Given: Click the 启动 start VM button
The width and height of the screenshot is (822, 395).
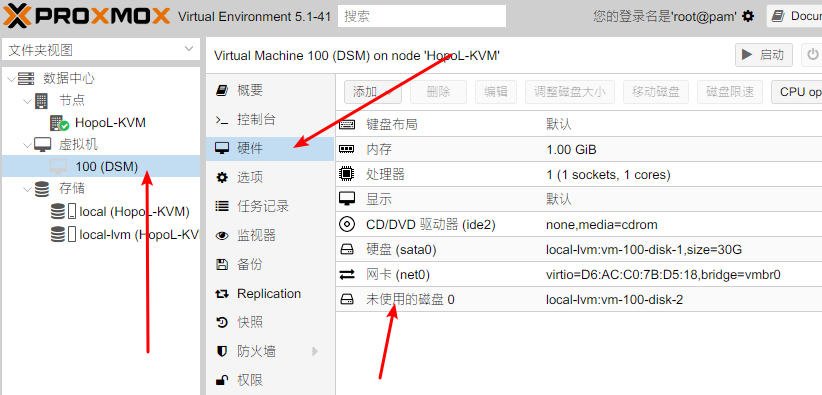Looking at the screenshot, I should [x=764, y=55].
